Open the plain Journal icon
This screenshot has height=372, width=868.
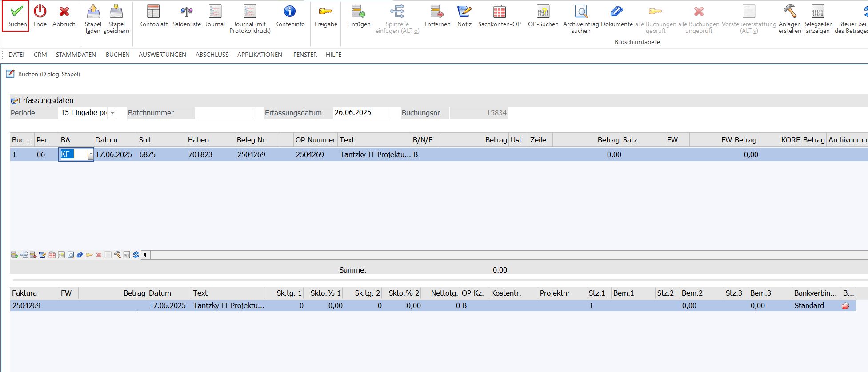[x=215, y=12]
